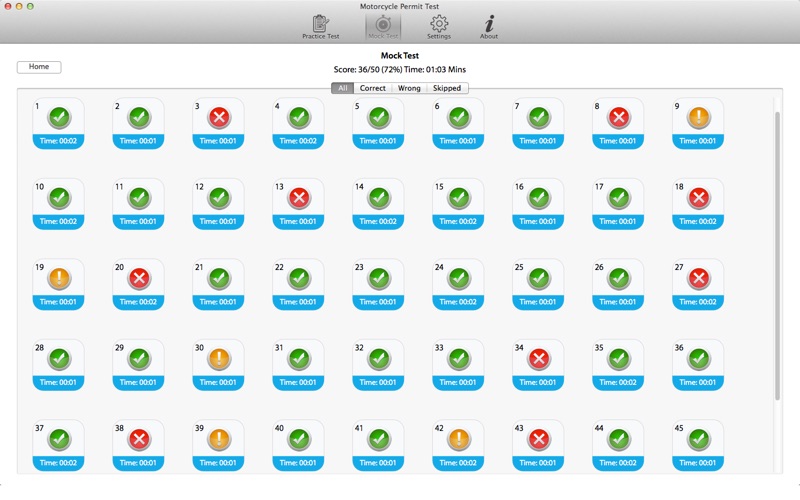800x500 pixels.
Task: Open question 13 wrong answer card
Action: [x=298, y=204]
